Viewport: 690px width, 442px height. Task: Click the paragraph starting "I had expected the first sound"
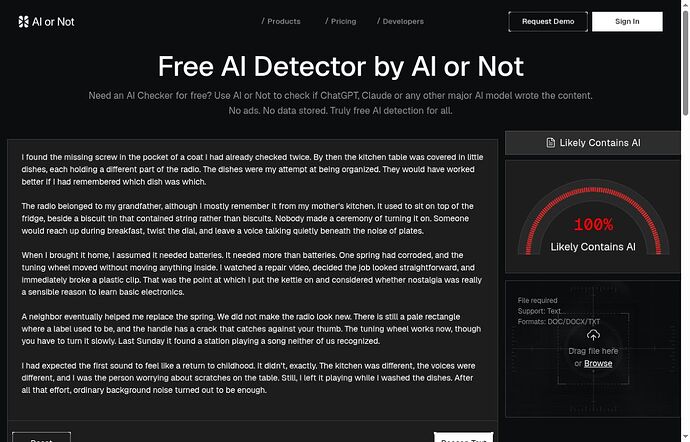coord(248,378)
